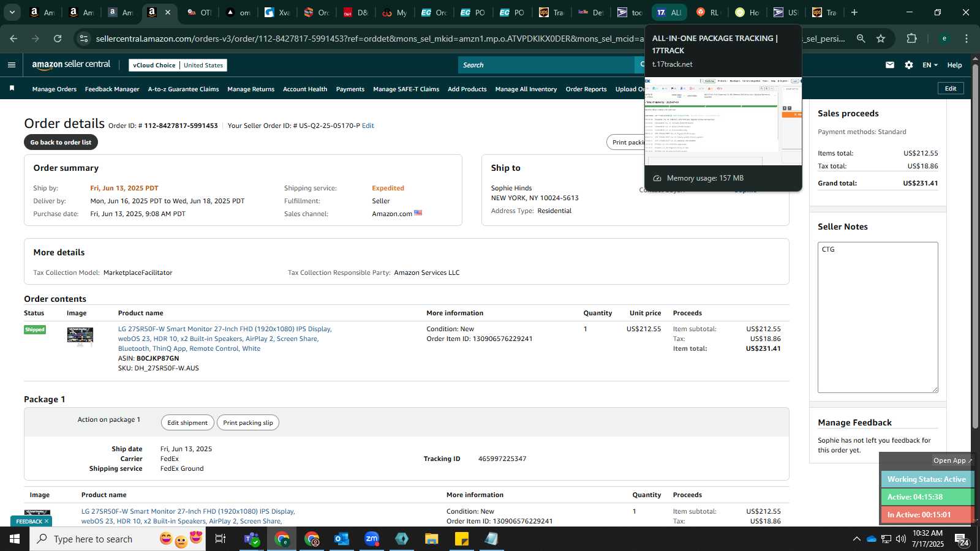Viewport: 980px width, 551px height.
Task: Open the taskbar clock and date
Action: point(927,539)
